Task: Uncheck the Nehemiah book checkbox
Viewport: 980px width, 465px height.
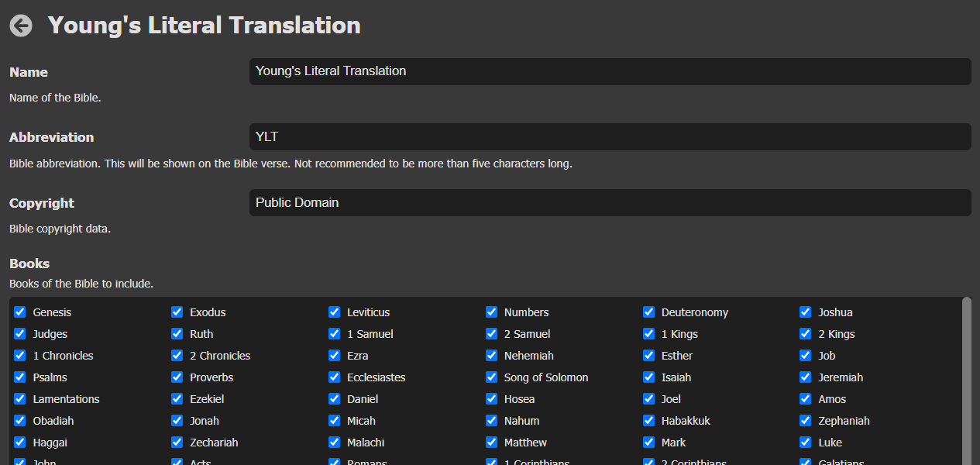Action: (x=492, y=356)
